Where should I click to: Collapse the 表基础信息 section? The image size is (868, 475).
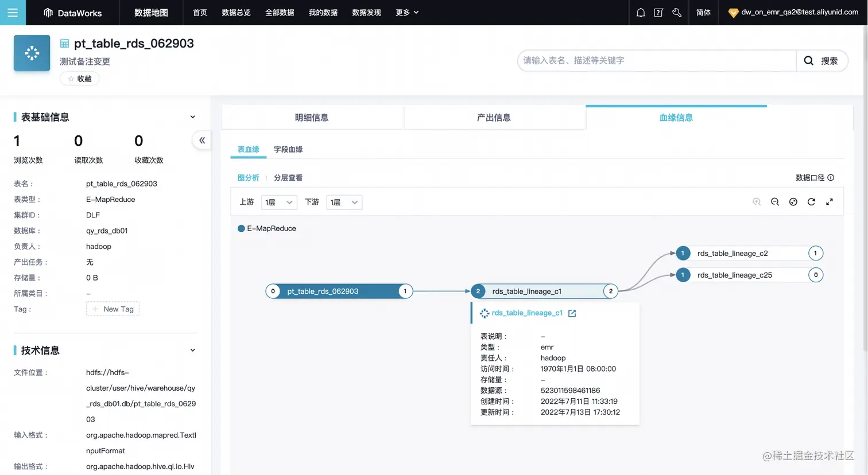[192, 117]
